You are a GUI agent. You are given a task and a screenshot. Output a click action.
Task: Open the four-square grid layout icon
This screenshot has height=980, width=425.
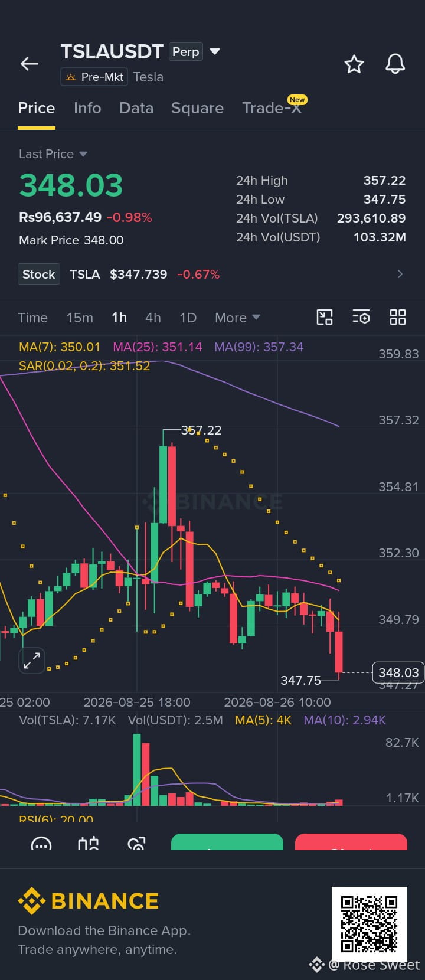pyautogui.click(x=398, y=317)
